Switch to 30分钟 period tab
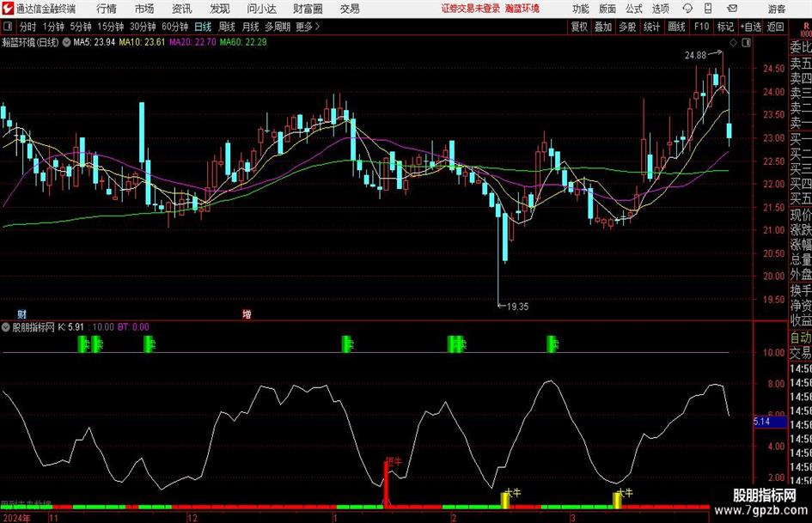 coord(143,27)
